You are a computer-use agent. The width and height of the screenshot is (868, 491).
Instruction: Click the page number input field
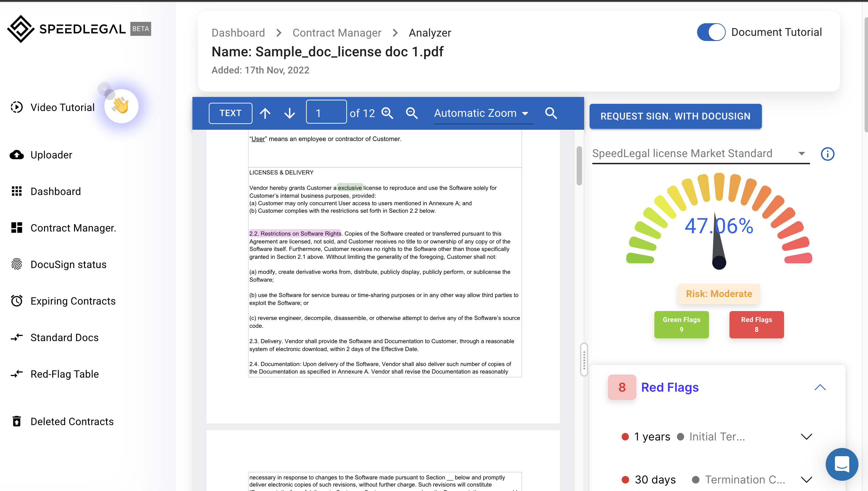pos(326,113)
